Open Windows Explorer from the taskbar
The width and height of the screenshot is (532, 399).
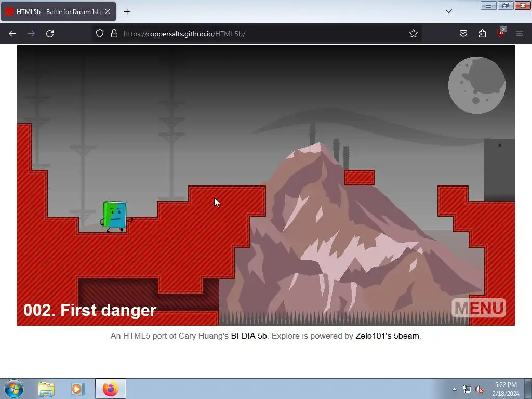(46, 389)
